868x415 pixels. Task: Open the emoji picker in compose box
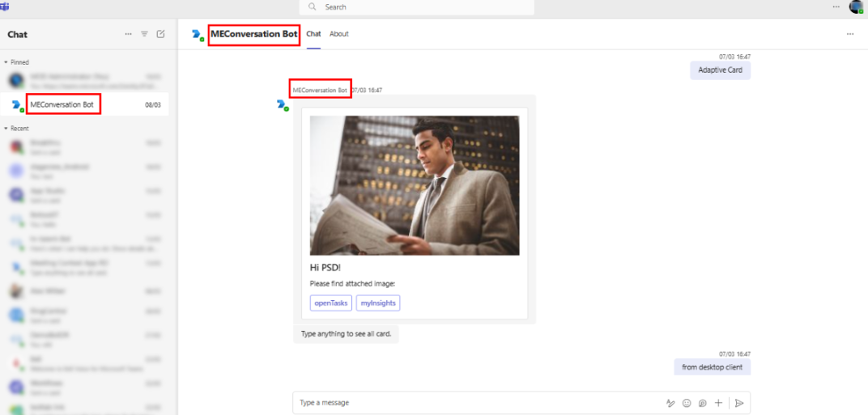pyautogui.click(x=687, y=403)
